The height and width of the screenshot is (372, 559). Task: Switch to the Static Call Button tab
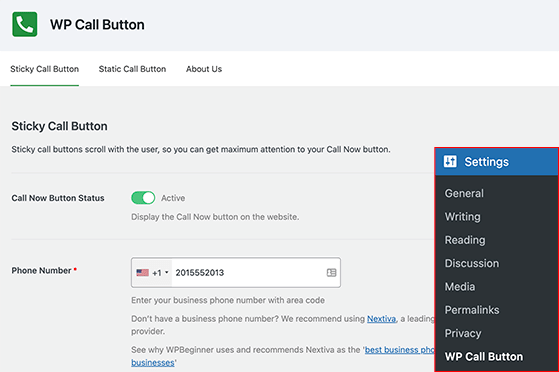(x=132, y=69)
